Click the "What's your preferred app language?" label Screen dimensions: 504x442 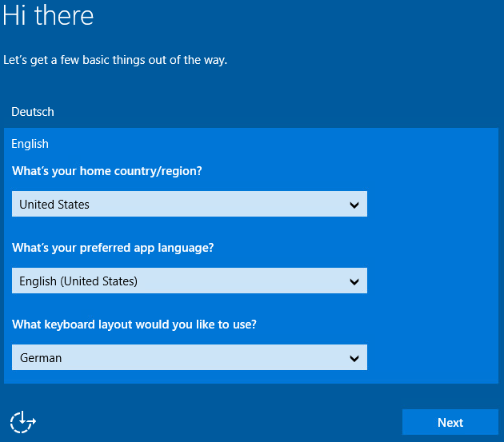coord(113,248)
